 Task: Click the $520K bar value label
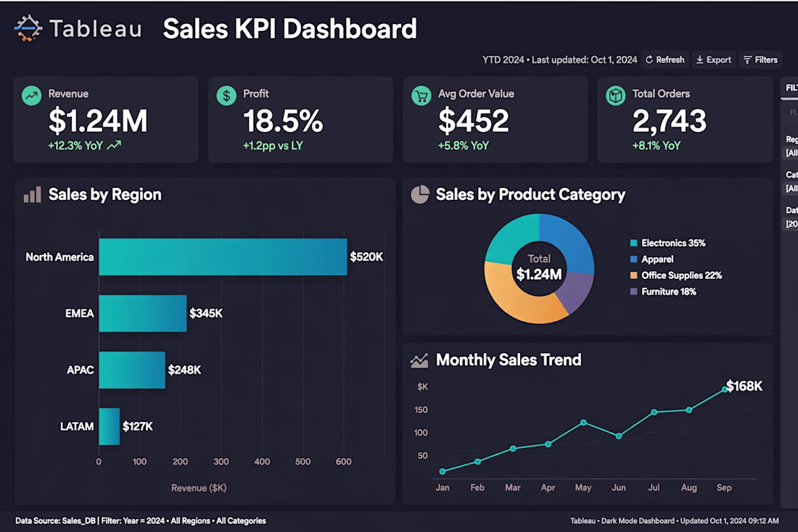pos(366,257)
